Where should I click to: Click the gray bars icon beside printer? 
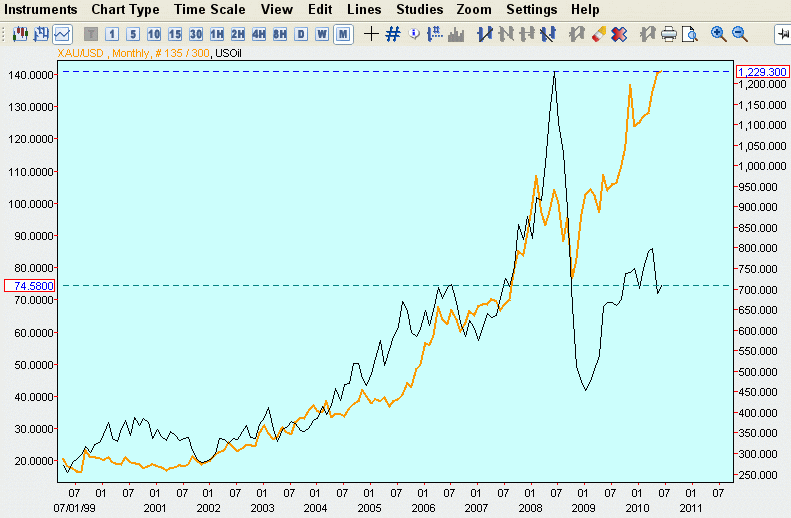[x=648, y=34]
